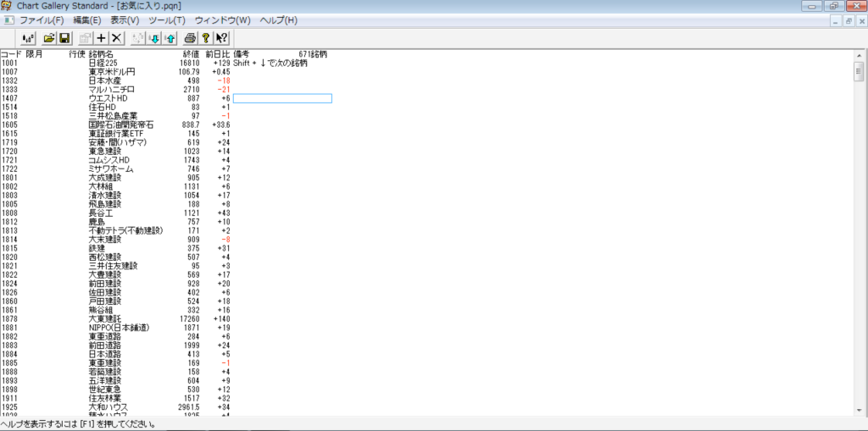Click the grayed-out properties toolbar icon
This screenshot has width=868, height=431.
86,38
